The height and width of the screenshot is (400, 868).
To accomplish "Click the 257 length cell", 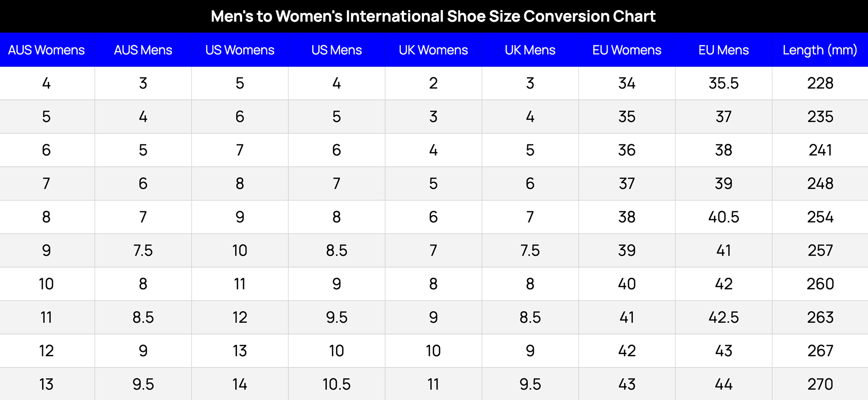I will pyautogui.click(x=820, y=250).
